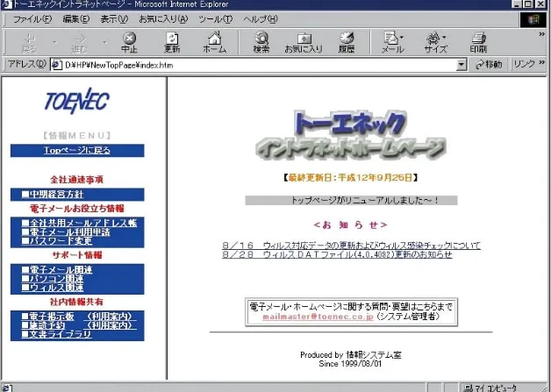Open the 8/28 virus DAT file notice

[337, 254]
